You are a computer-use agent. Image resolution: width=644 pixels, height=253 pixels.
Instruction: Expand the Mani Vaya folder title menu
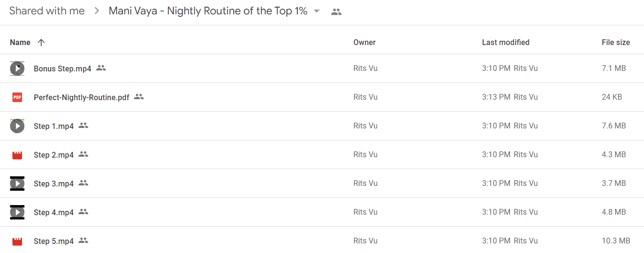point(208,11)
